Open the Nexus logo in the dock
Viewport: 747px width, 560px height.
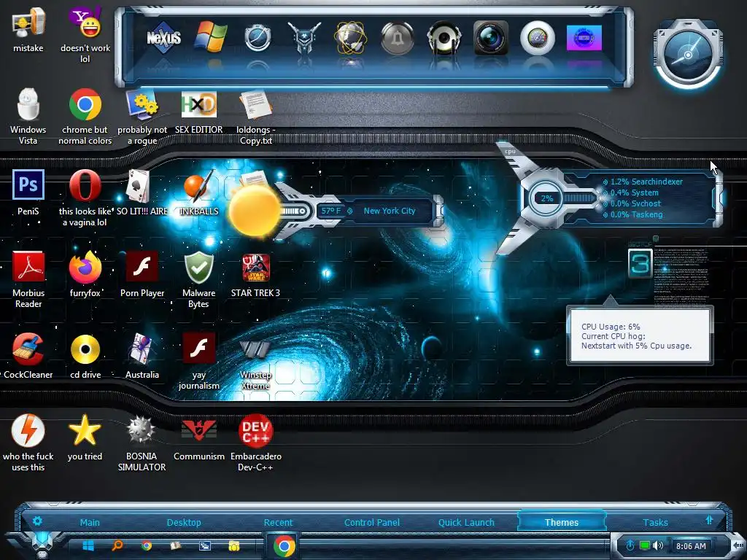point(163,38)
